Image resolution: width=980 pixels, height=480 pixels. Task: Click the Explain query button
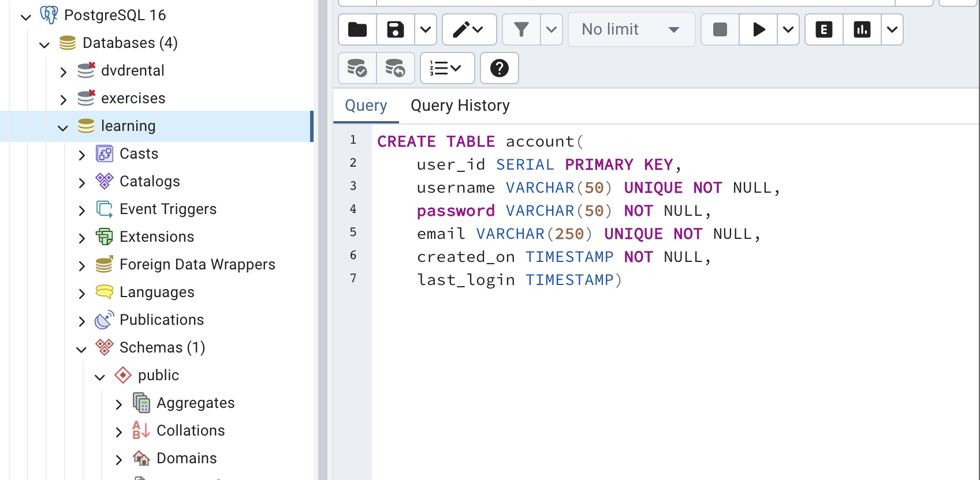824,29
